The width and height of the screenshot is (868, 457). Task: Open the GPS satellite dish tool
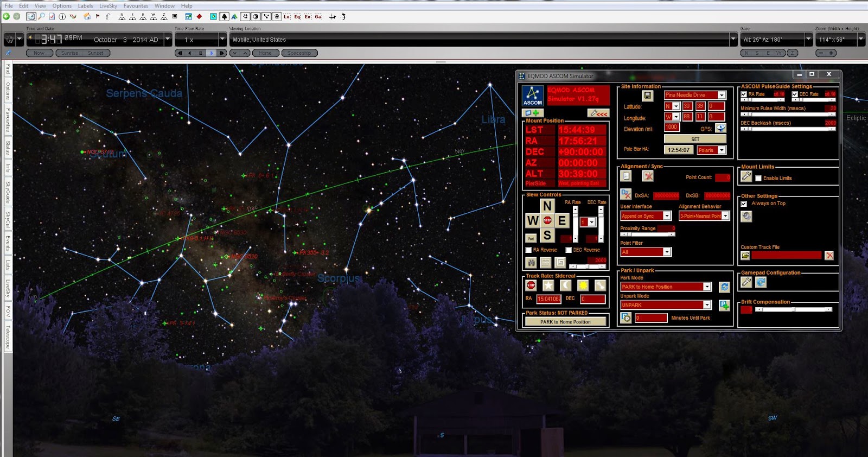click(x=720, y=128)
